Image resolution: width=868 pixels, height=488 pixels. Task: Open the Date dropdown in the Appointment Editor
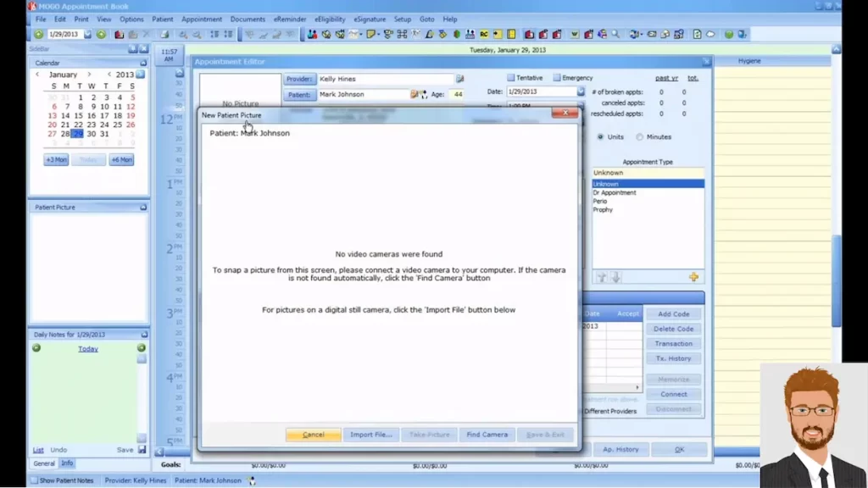581,91
